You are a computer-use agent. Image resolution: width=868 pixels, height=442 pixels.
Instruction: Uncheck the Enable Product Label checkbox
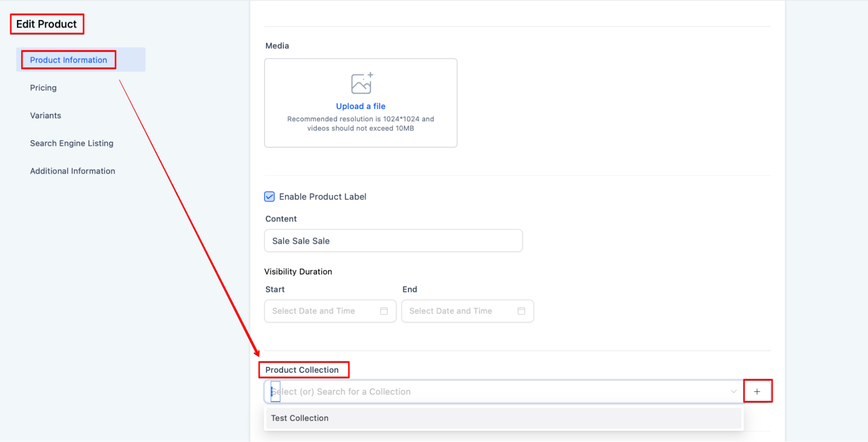tap(270, 197)
